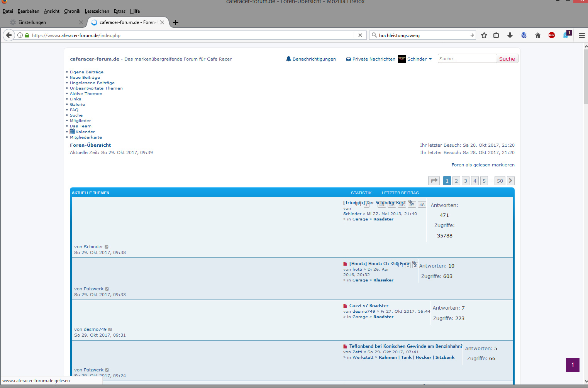This screenshot has height=388, width=588.
Task: Open downloads arrow icon
Action: click(x=510, y=35)
